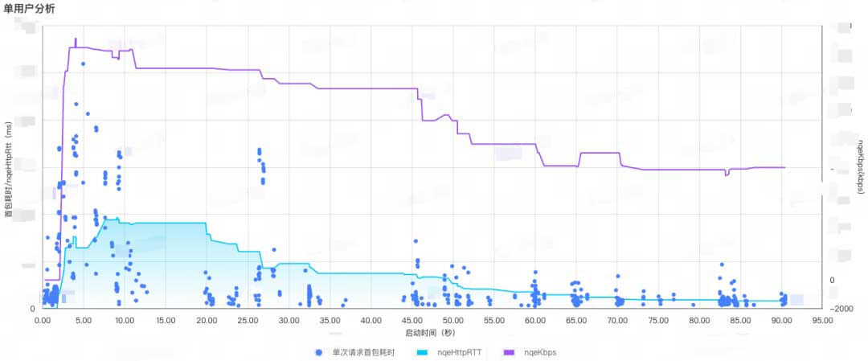The image size is (868, 361).
Task: Click the right nqeKbps(kbps) axis title
Action: pyautogui.click(x=861, y=165)
